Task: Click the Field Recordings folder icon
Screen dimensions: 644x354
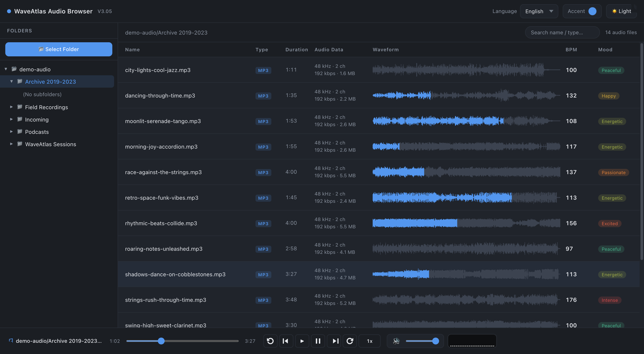Action: tap(20, 107)
